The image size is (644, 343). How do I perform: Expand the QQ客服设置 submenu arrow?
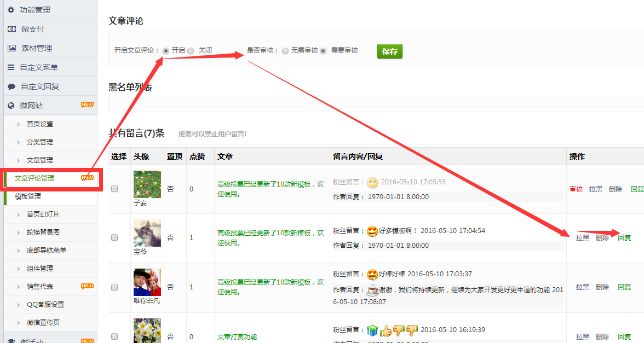tap(19, 304)
